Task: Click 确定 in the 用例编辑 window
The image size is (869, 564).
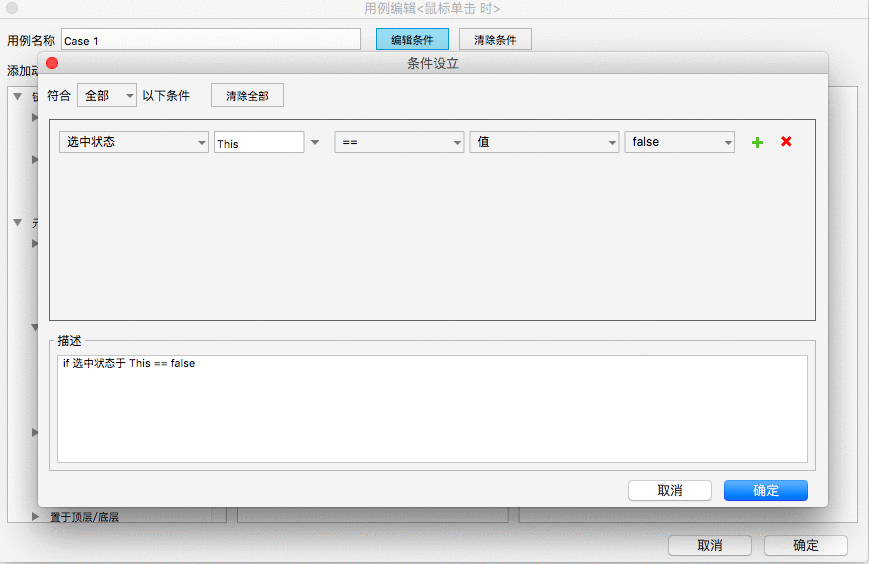Action: [805, 545]
